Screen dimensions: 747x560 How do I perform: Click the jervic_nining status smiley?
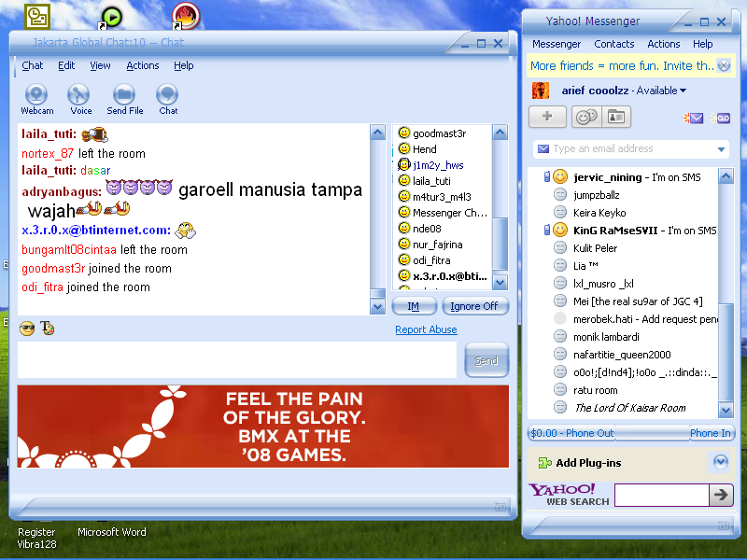coord(560,177)
